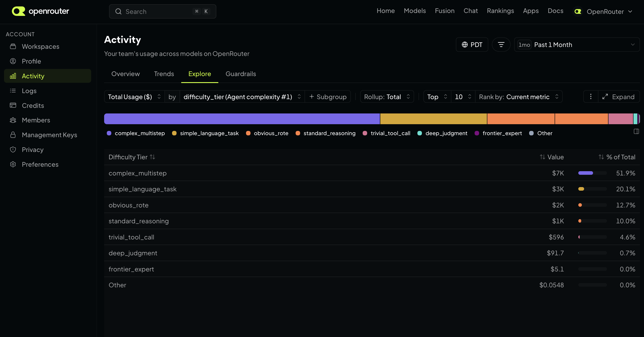
Task: Open Chat in the top navigation
Action: click(x=471, y=11)
